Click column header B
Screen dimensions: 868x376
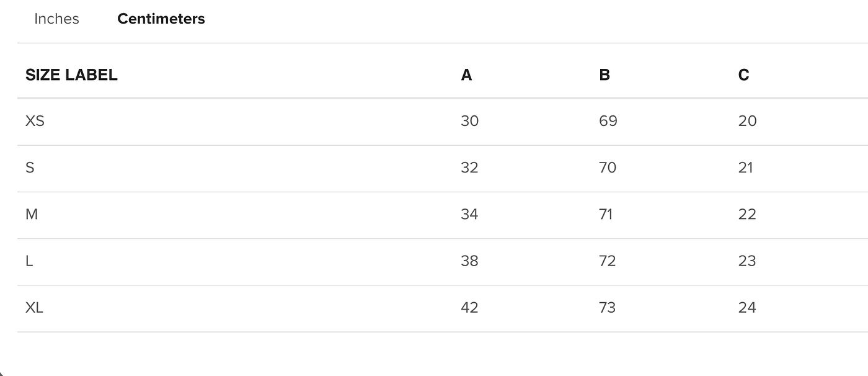click(x=604, y=75)
